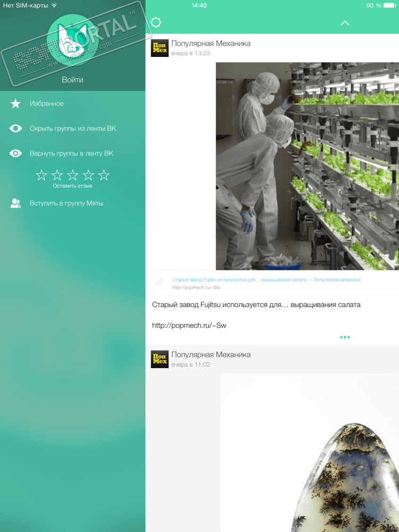Tap the people icon beside Вступить в группу Мяты
The image size is (399, 532).
click(15, 203)
